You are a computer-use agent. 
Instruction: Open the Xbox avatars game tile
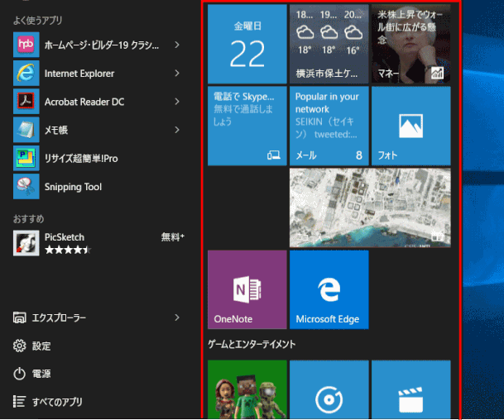(x=247, y=389)
